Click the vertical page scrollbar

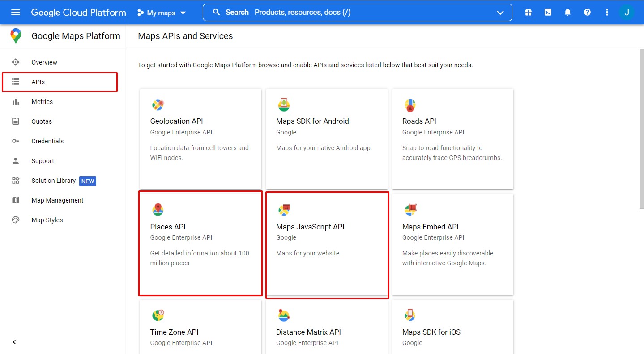(x=641, y=129)
